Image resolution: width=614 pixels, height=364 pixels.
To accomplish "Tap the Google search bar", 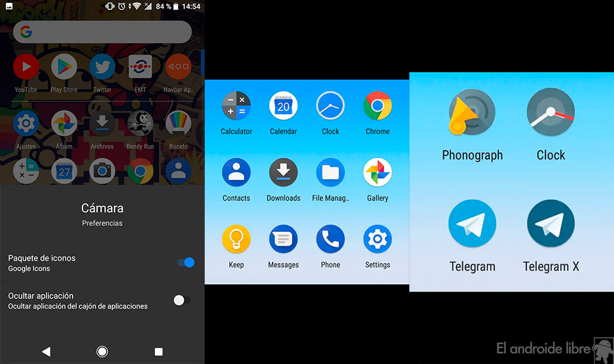I will click(x=102, y=32).
